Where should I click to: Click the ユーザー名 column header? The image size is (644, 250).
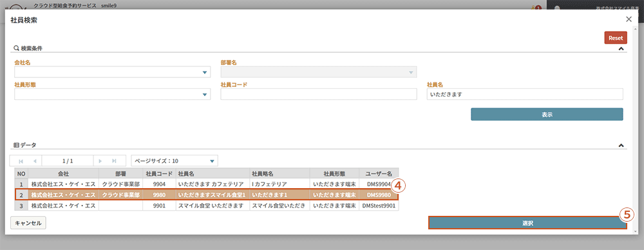tap(379, 173)
